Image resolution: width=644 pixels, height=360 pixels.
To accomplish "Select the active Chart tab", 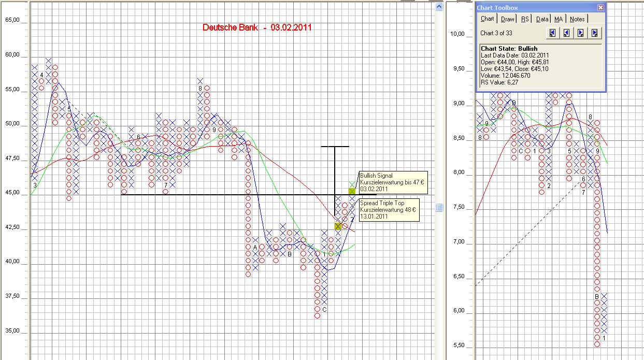I will pyautogui.click(x=488, y=18).
